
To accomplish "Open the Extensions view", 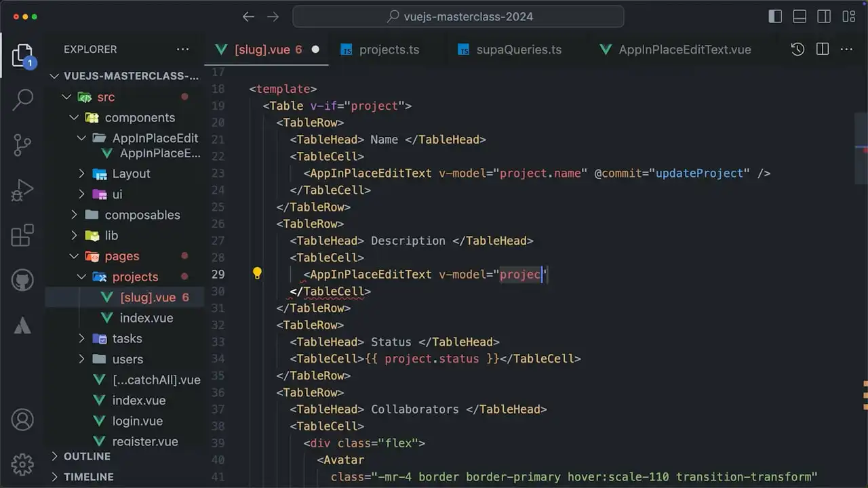I will click(x=22, y=235).
